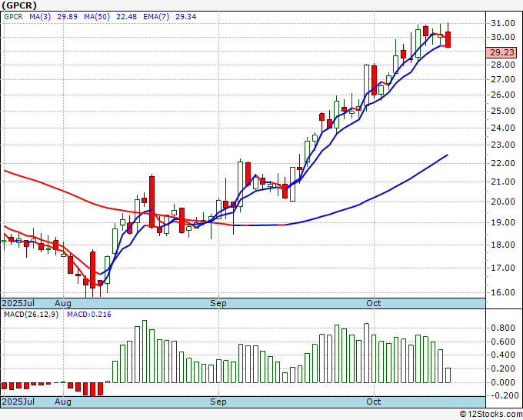
Task: Select the GPCR ticker label in legend
Action: (x=13, y=17)
